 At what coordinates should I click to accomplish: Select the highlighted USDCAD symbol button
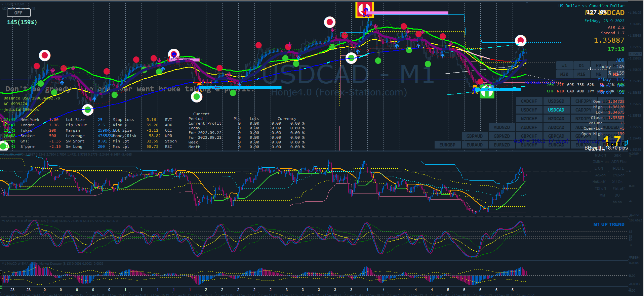point(556,110)
